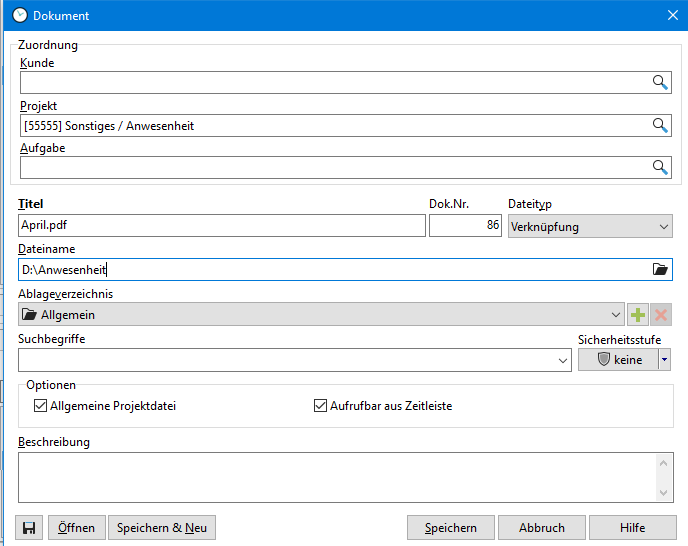Delete Ablageverzeichnis using red X icon
The width and height of the screenshot is (688, 546).
pos(660,315)
